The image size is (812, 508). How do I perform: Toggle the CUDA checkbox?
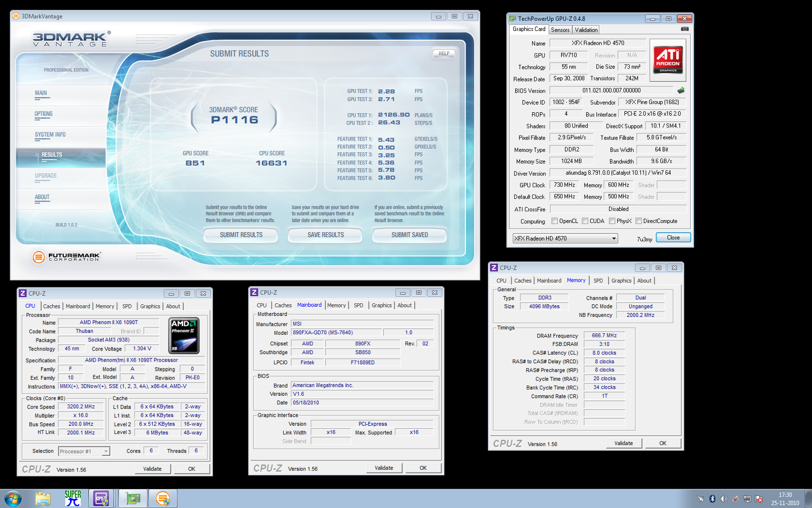(585, 221)
